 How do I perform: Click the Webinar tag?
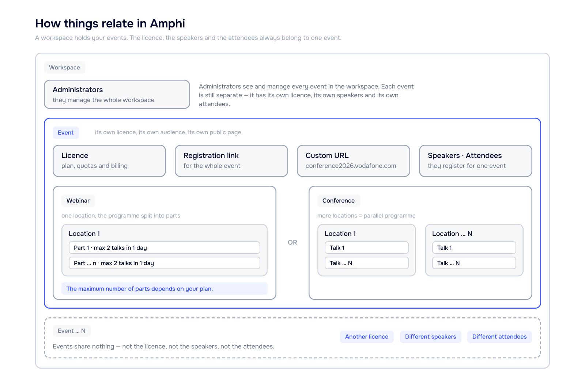click(78, 201)
